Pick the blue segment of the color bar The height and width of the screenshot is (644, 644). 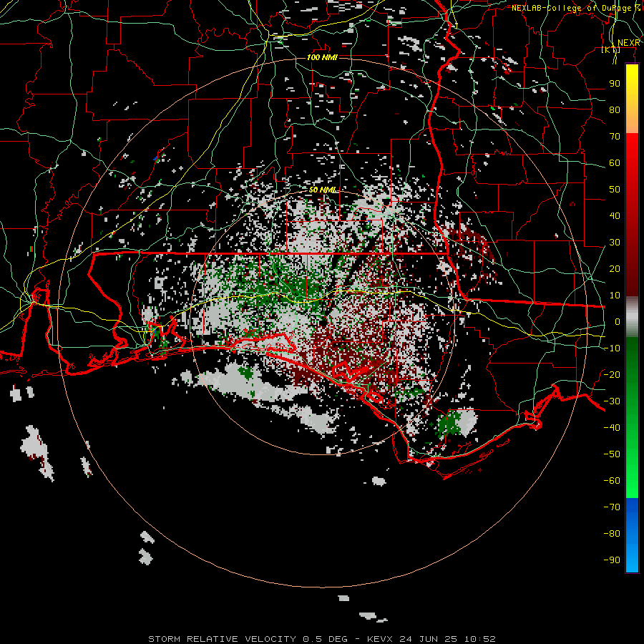[632, 535]
